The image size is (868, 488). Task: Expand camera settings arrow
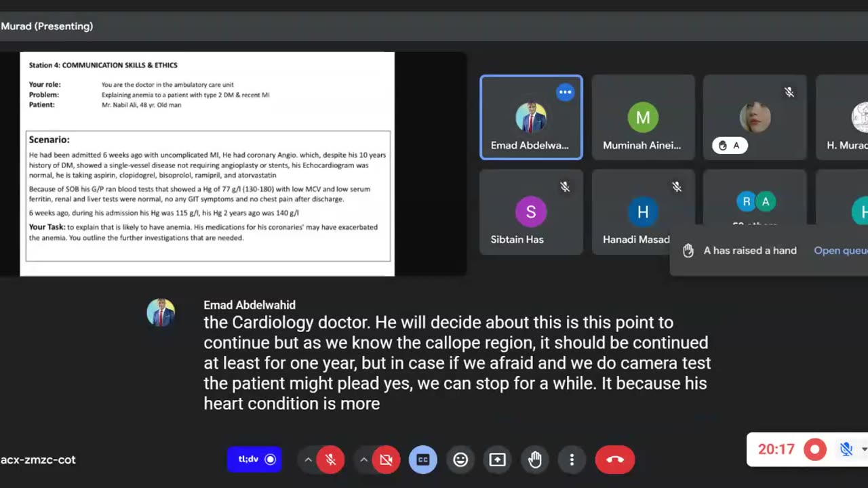(x=363, y=460)
